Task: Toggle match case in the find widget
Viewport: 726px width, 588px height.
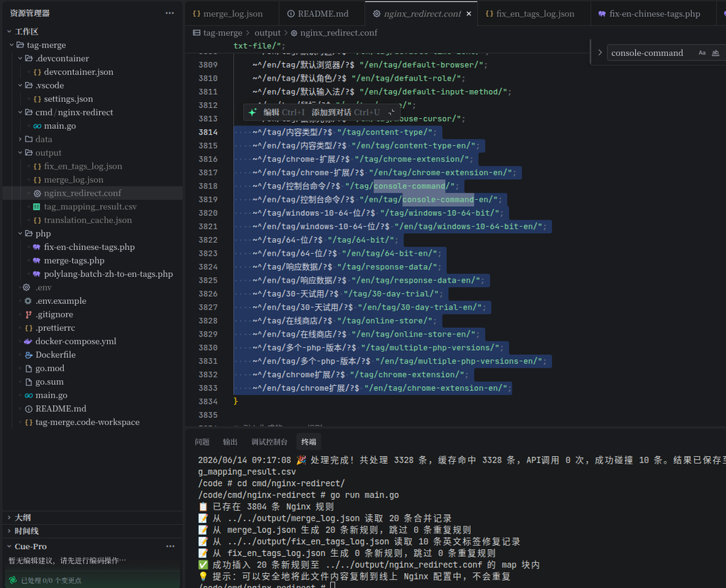Action: [x=702, y=52]
